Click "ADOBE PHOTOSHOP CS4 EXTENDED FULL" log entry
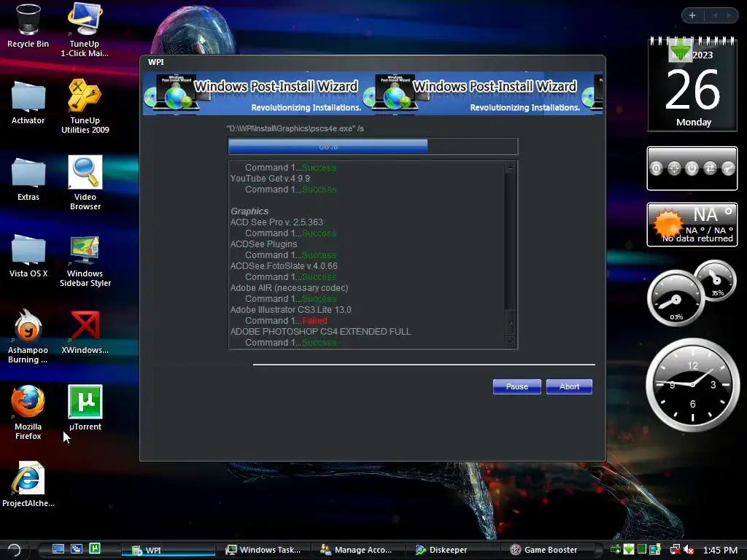The width and height of the screenshot is (747, 560). 321,332
